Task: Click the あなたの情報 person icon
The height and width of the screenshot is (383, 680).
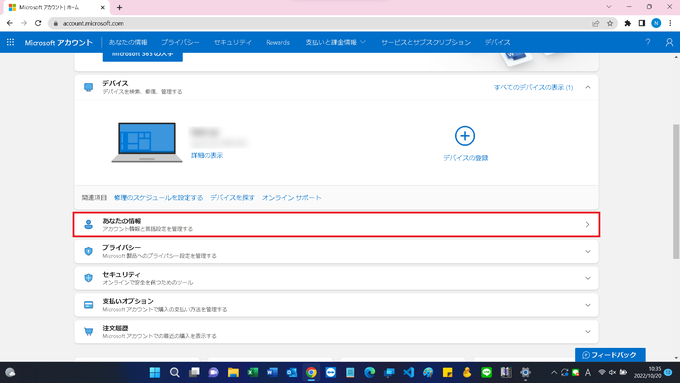Action: 88,224
